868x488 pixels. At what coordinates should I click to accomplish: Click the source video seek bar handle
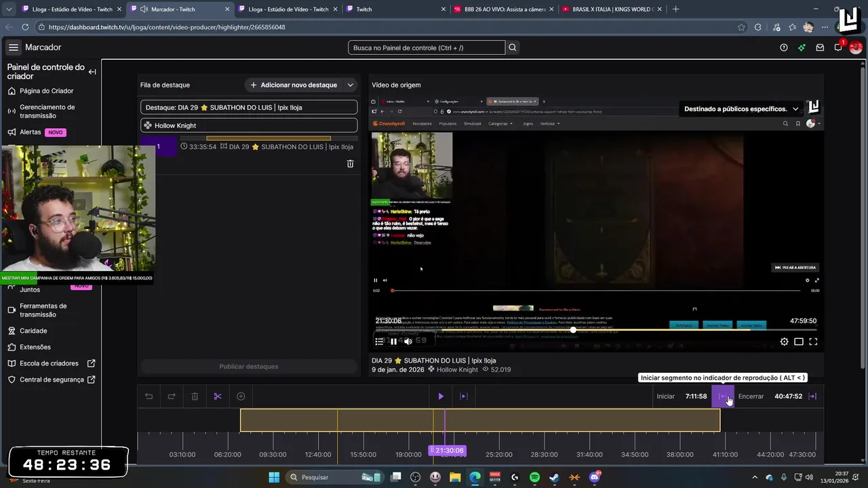pos(573,330)
